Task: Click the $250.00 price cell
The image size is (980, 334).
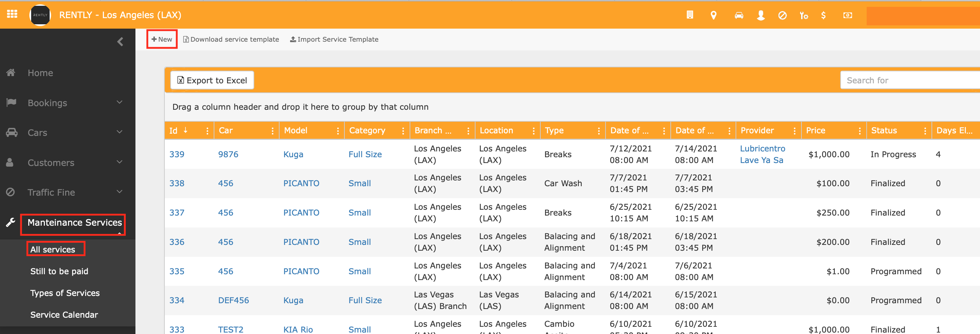Action: pos(833,213)
